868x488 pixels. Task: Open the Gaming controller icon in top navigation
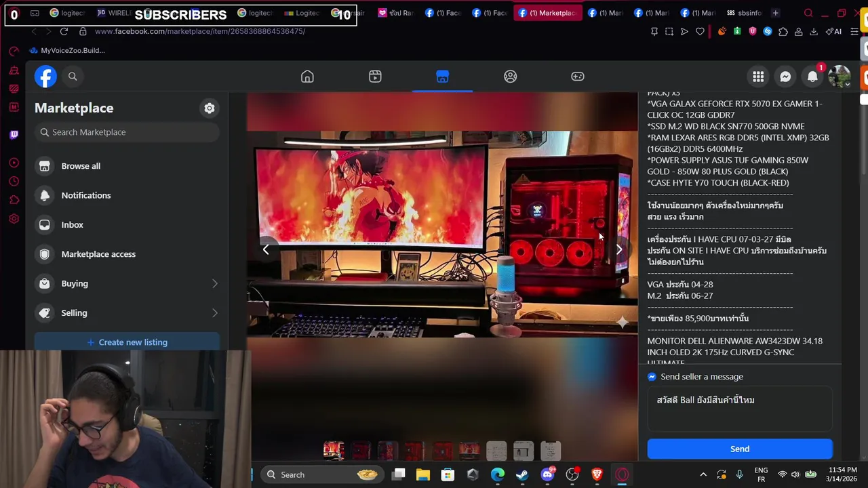[578, 77]
